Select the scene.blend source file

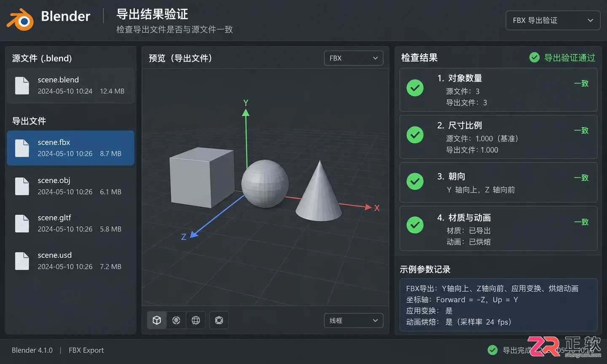point(70,86)
